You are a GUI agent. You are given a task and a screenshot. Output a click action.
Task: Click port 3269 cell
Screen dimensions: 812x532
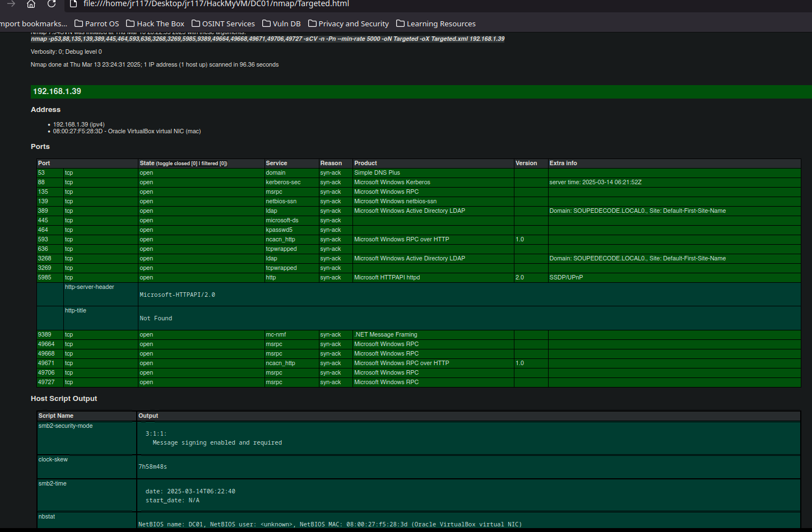pos(50,268)
